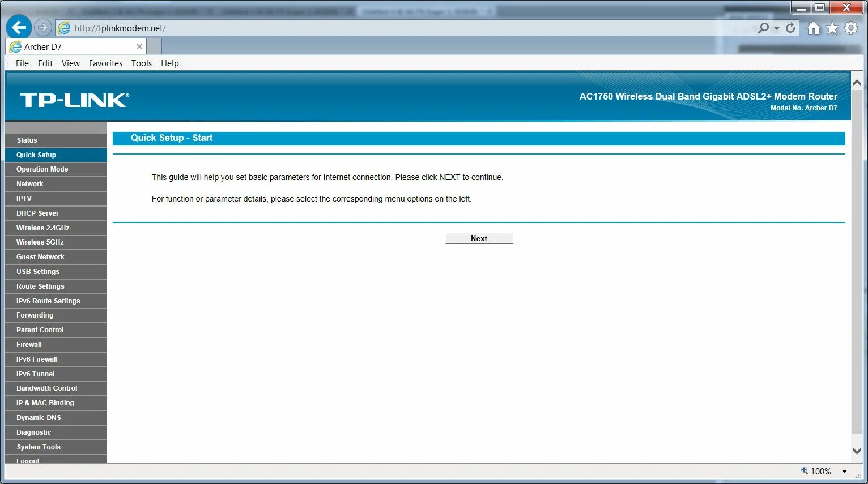
Task: Click Next to continue Quick Setup
Action: [479, 238]
